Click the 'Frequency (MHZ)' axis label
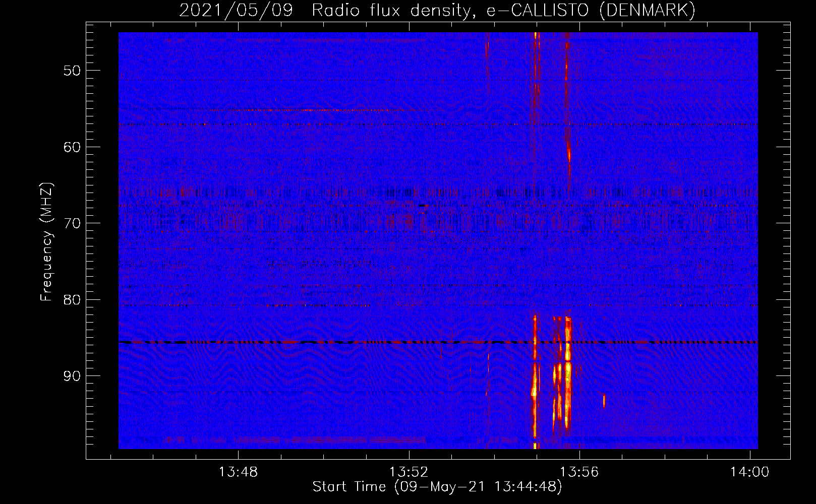The height and width of the screenshot is (504, 816). coord(46,242)
